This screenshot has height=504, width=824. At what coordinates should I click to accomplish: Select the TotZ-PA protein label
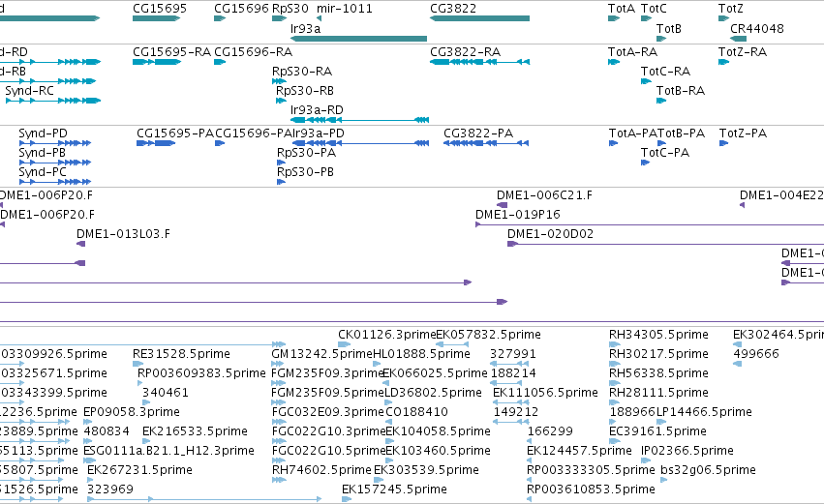[x=743, y=133]
